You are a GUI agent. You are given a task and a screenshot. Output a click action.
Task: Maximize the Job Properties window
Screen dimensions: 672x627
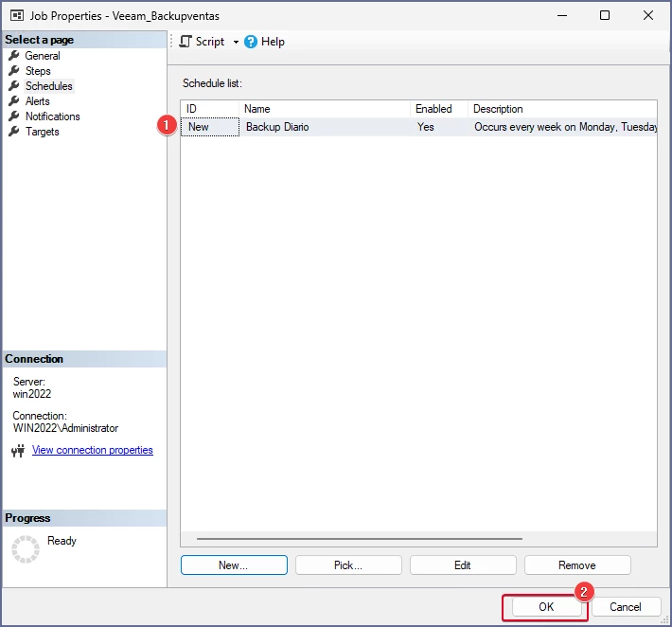click(x=605, y=16)
